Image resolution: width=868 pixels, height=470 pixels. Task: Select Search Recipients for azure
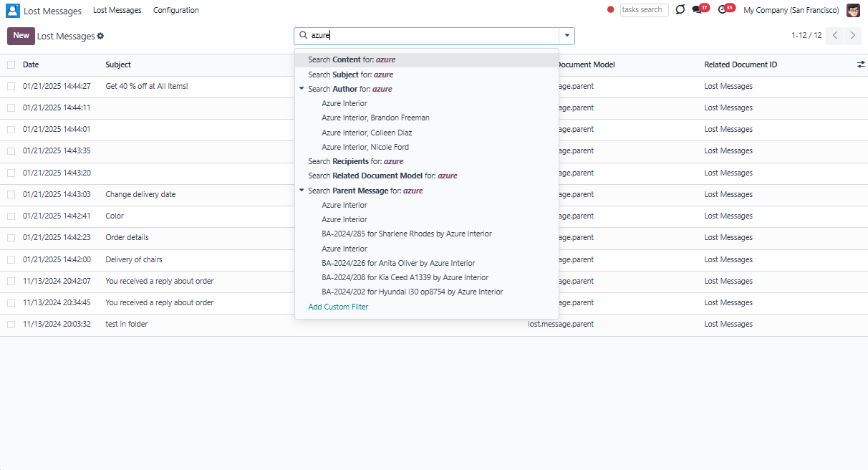pyautogui.click(x=427, y=161)
